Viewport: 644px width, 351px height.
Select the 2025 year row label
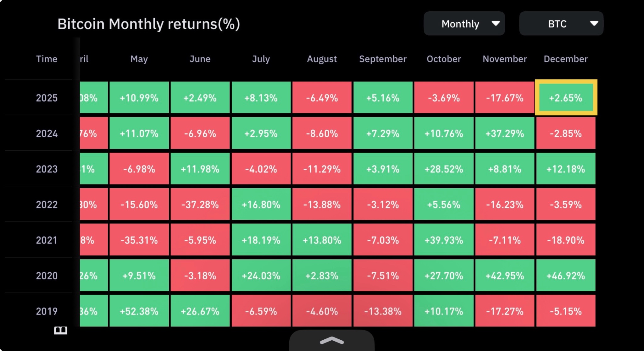[47, 98]
